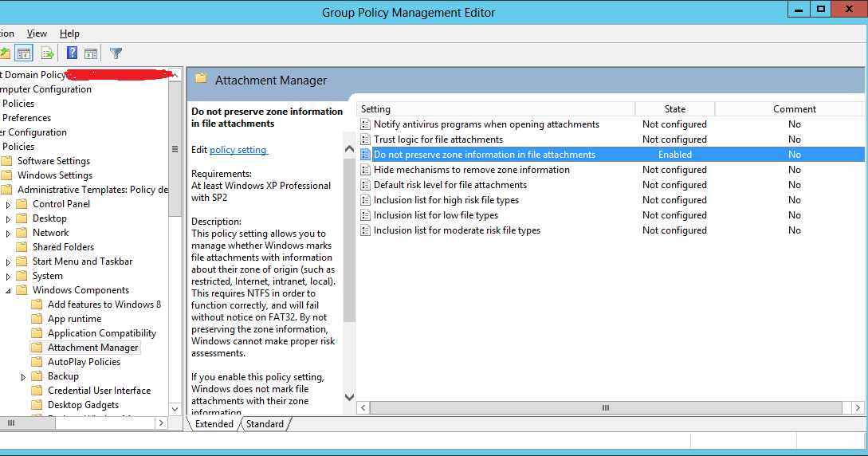
Task: Open Help with the question-mark icon
Action: [72, 53]
